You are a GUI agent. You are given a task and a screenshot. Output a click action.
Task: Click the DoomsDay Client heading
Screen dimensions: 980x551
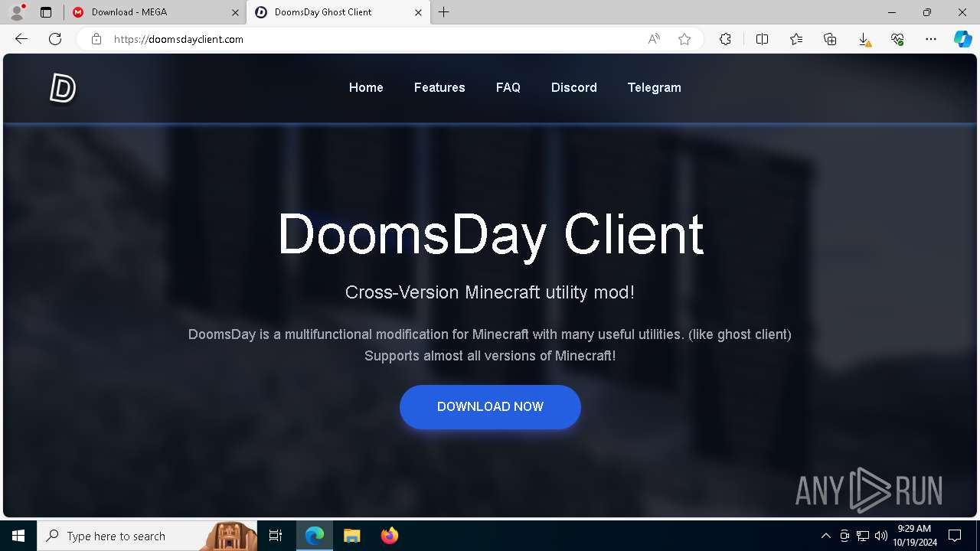click(x=490, y=234)
